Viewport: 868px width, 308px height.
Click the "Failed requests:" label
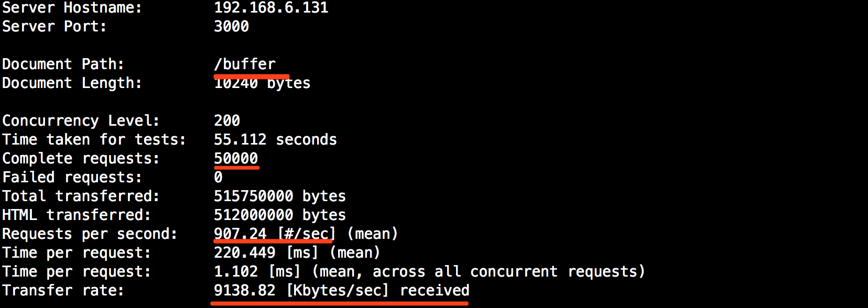click(x=72, y=178)
